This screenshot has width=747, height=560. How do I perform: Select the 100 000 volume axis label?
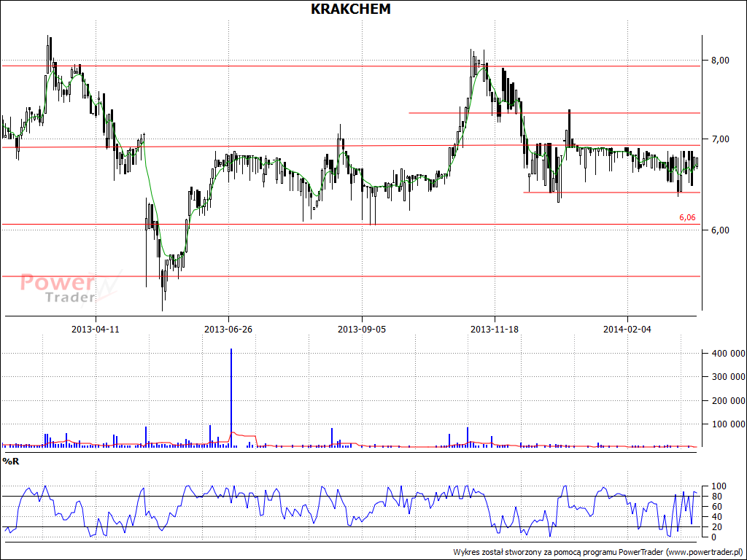pyautogui.click(x=728, y=424)
